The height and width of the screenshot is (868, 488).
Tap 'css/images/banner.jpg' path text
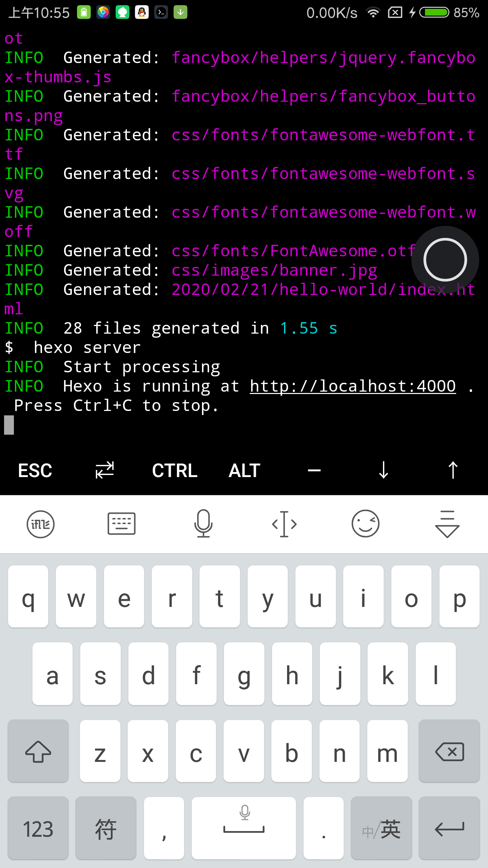click(274, 270)
